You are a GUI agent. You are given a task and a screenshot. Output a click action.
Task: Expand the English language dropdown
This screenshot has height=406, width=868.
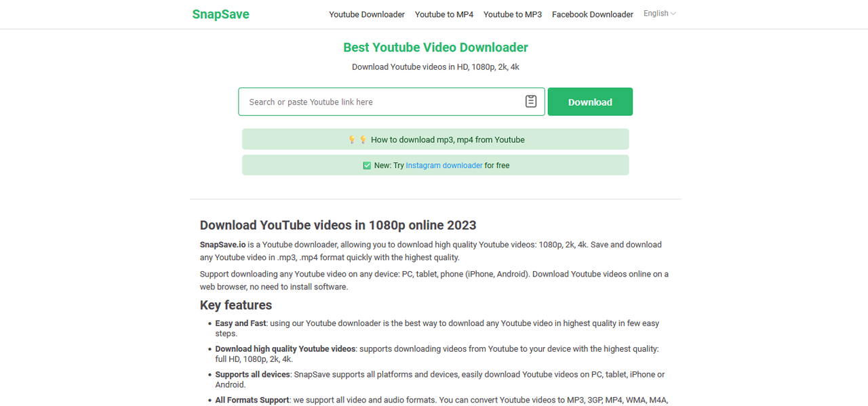pyautogui.click(x=660, y=14)
